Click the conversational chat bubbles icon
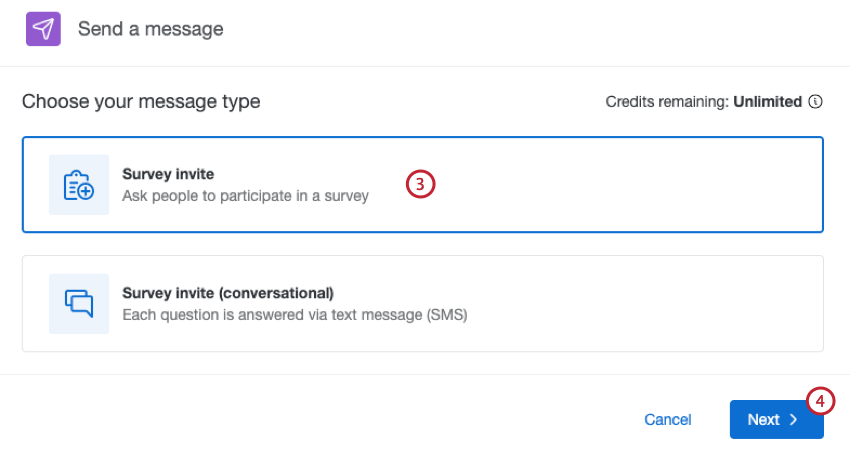The height and width of the screenshot is (449, 850). pyautogui.click(x=79, y=303)
